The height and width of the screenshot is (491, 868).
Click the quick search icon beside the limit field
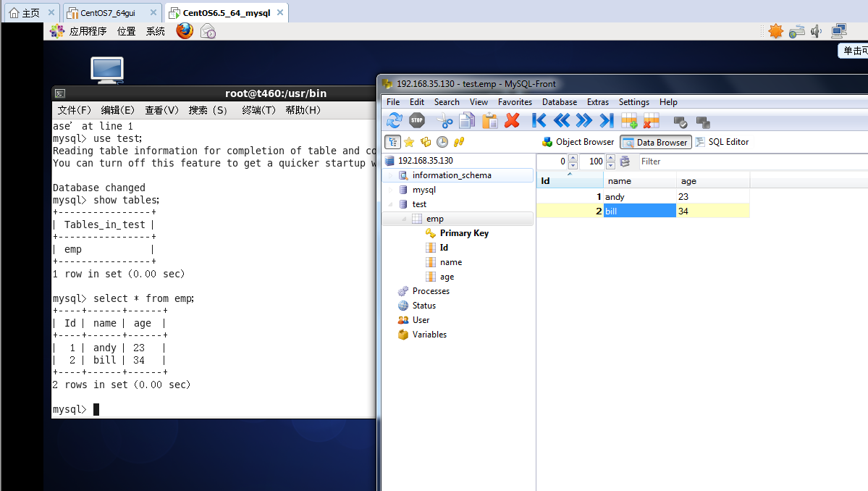[625, 161]
